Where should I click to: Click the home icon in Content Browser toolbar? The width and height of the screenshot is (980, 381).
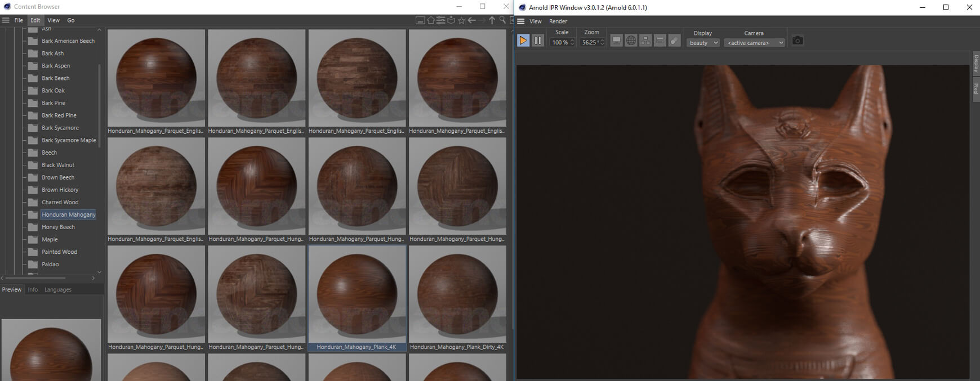431,20
